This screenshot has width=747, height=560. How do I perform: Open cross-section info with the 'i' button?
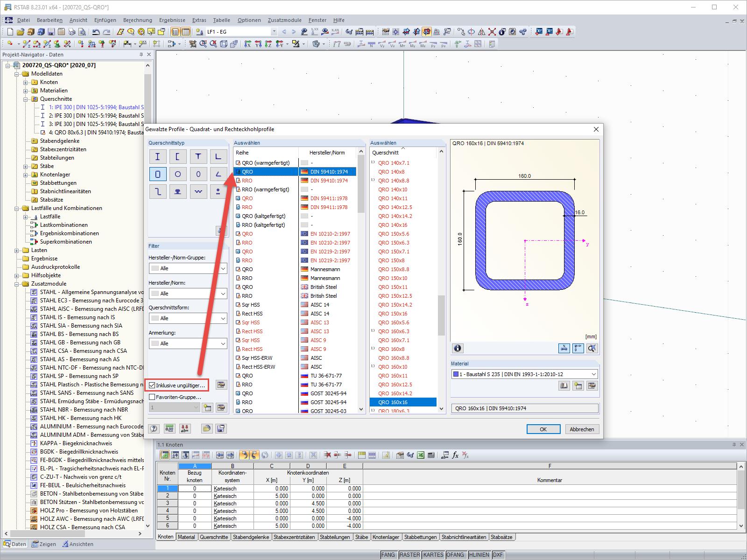[458, 348]
